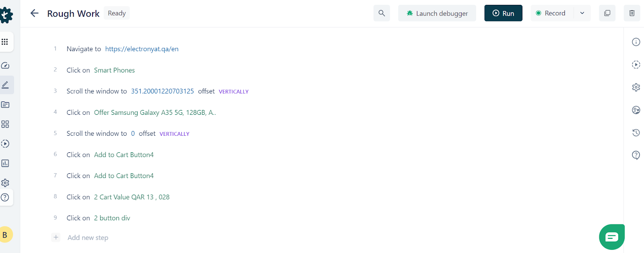
Task: Select Add to Cart Button4 in step 7
Action: pyautogui.click(x=124, y=176)
